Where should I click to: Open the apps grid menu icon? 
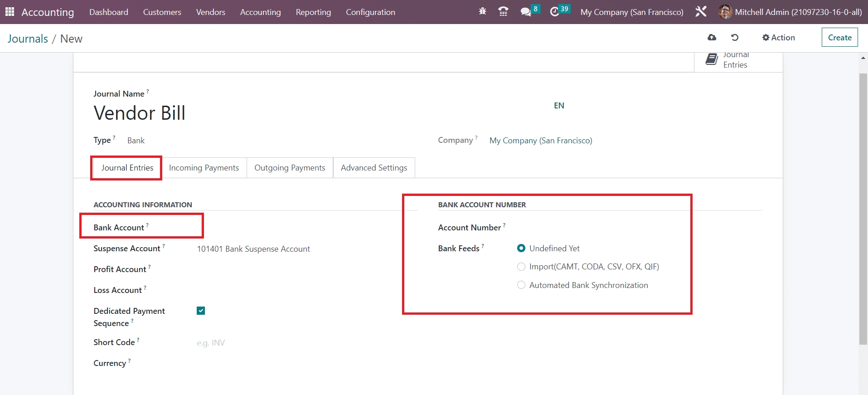click(10, 12)
